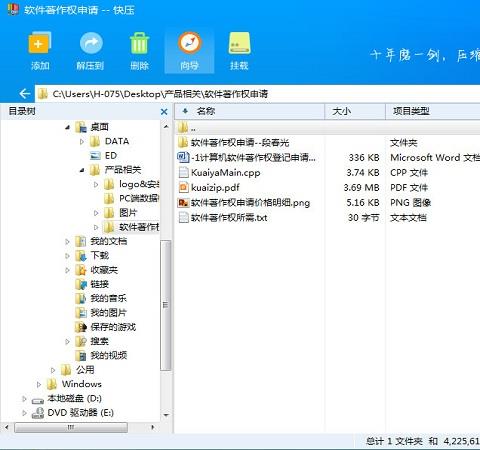This screenshot has width=480, height=450.
Task: Click the PDF 文件 type cell
Action: point(409,187)
